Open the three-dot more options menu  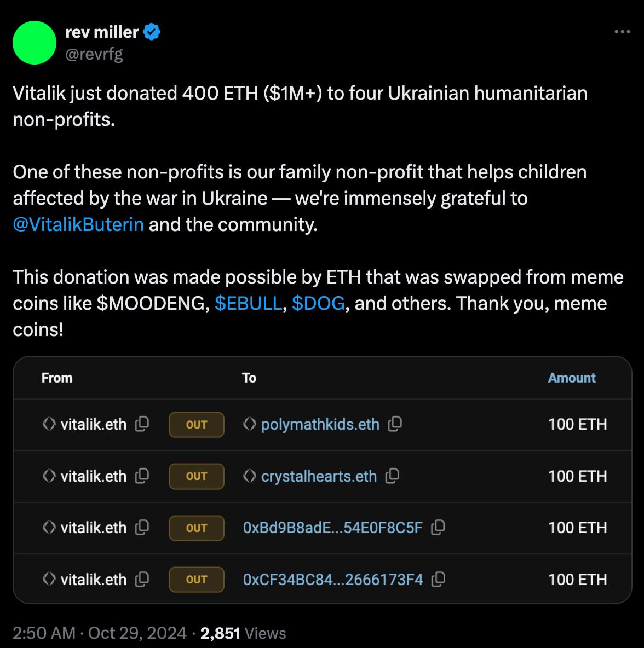point(622,32)
